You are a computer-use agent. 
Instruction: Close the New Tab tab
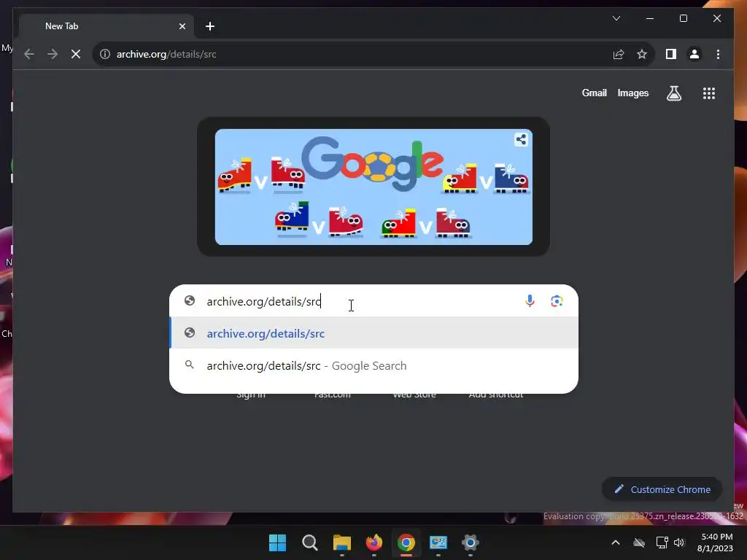pos(182,26)
